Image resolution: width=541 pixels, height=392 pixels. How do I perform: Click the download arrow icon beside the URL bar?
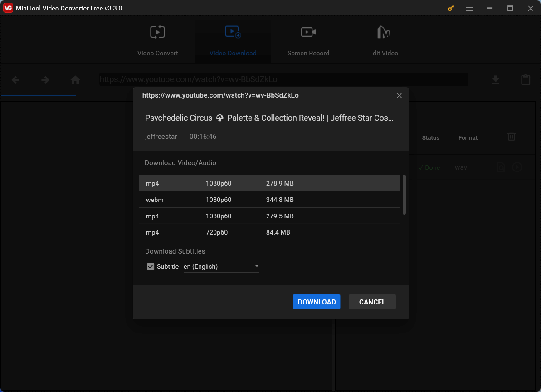click(496, 80)
